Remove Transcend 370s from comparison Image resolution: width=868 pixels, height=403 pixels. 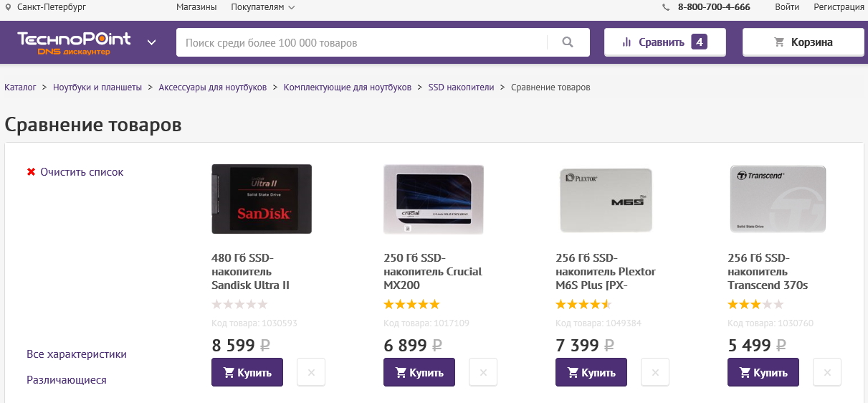click(827, 373)
